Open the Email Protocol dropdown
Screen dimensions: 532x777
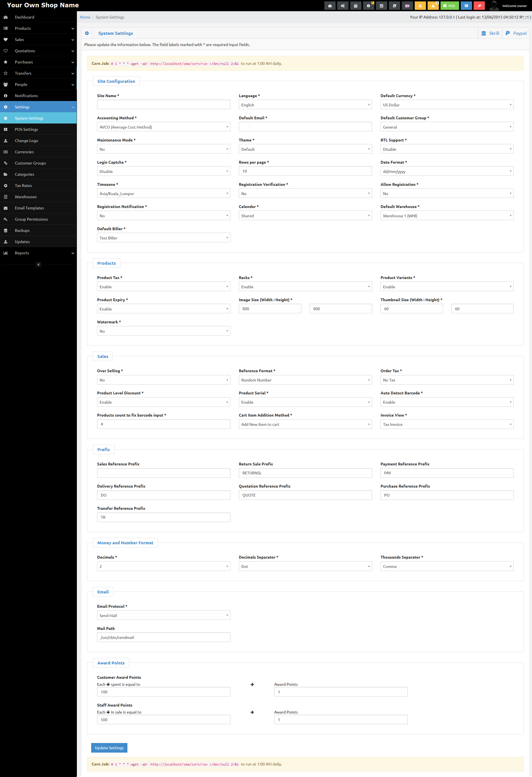(163, 615)
